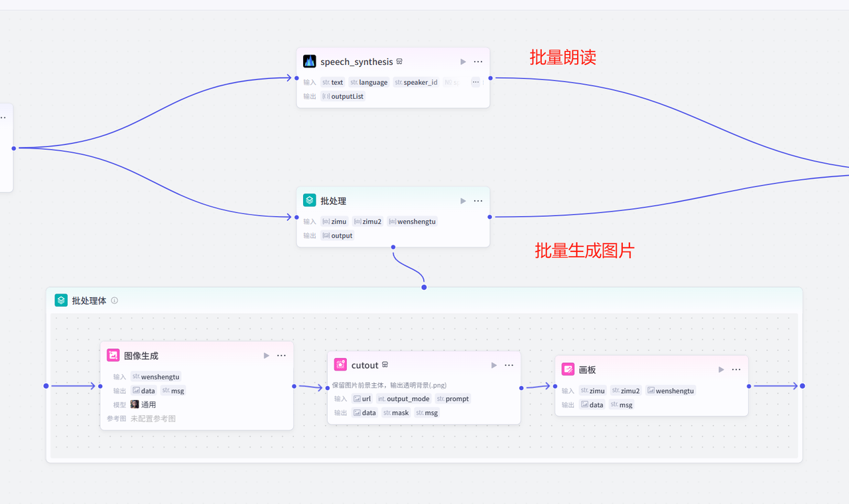Open the speech_synthesis node's more-options menu

pyautogui.click(x=478, y=62)
